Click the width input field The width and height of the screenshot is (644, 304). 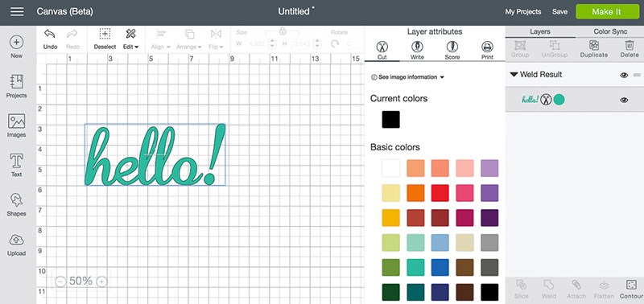[x=258, y=43]
